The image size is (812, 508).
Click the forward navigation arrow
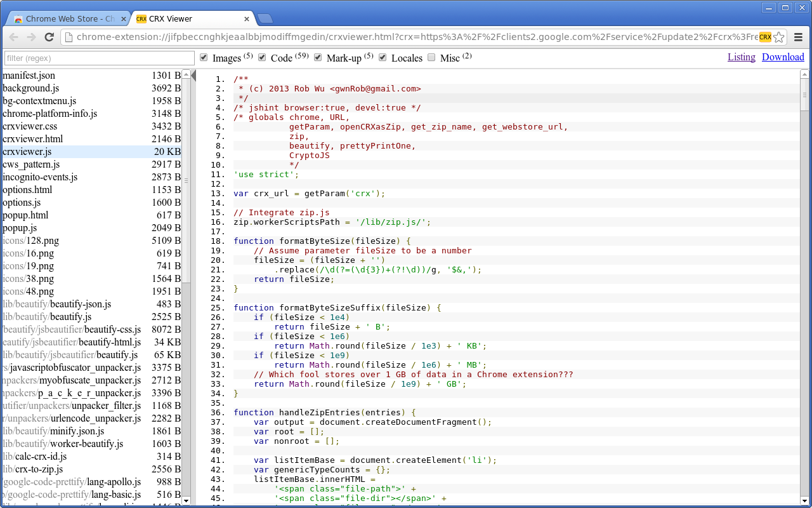click(31, 37)
